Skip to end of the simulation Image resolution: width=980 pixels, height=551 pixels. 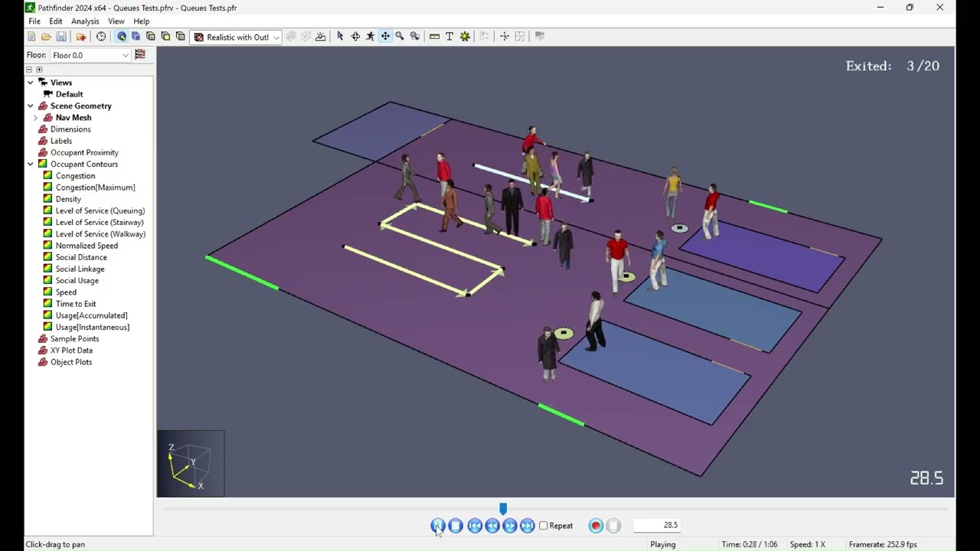coord(528,526)
